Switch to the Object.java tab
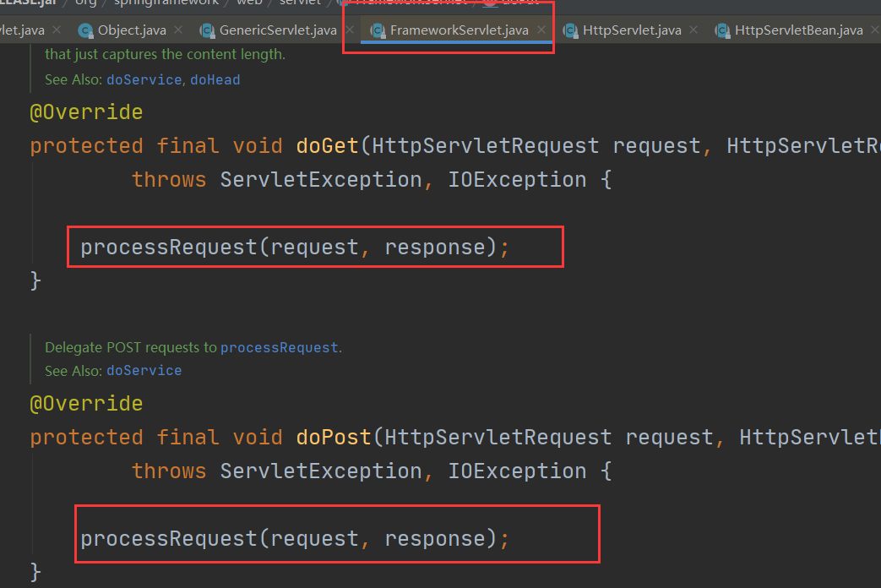This screenshot has height=588, width=881. 132,30
